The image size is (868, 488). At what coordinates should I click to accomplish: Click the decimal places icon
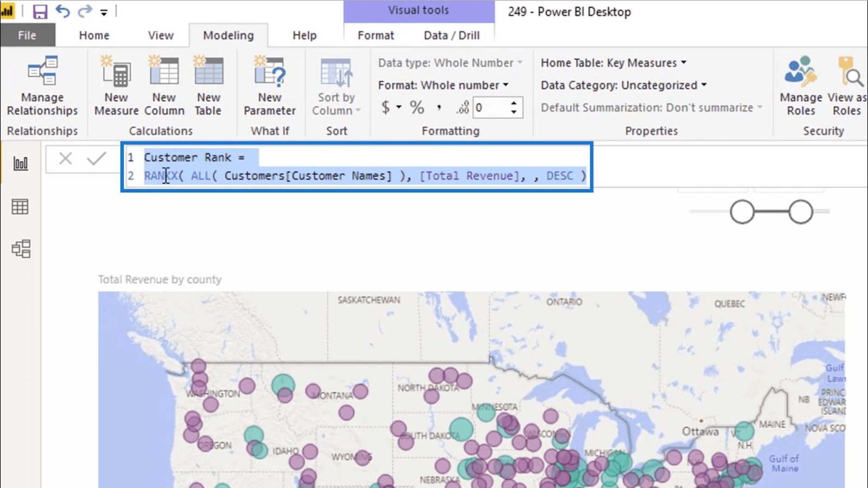coord(462,108)
